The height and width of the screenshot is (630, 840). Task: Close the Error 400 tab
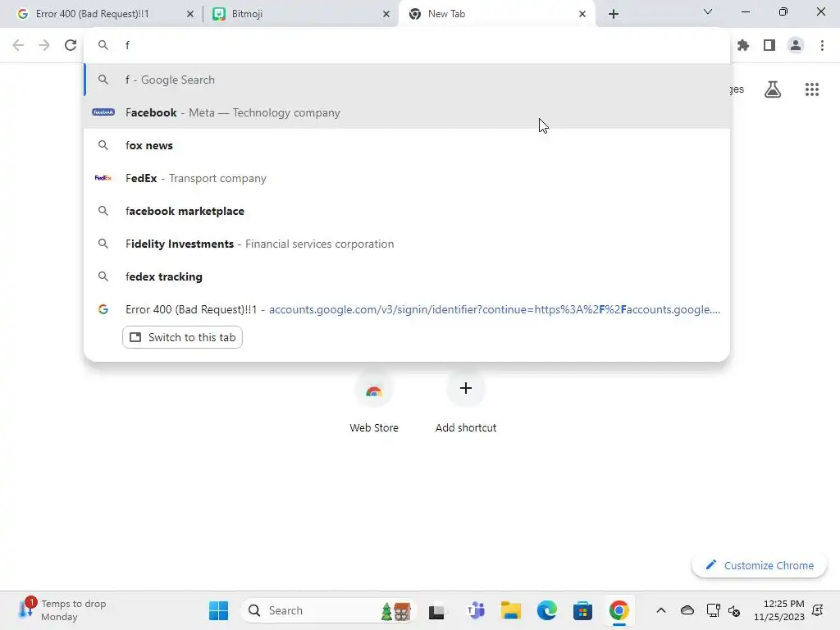tap(190, 14)
